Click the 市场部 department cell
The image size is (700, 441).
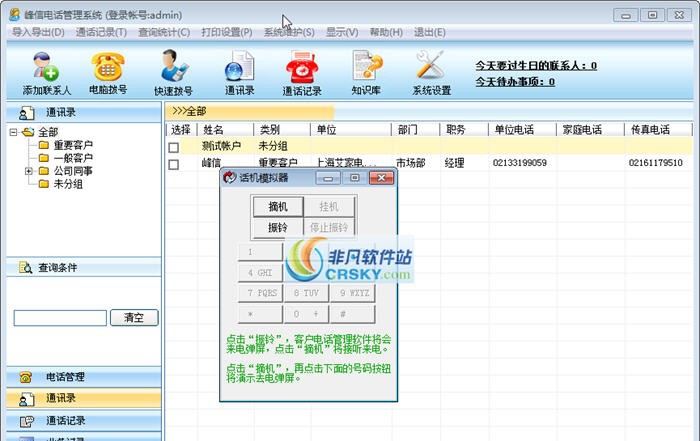(x=411, y=163)
